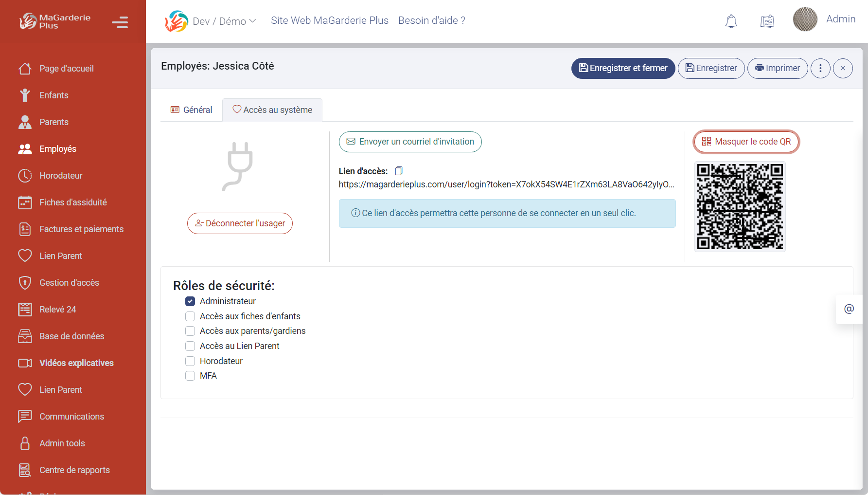This screenshot has width=868, height=495.
Task: Collapse the sidebar with the hamburger icon
Action: pos(120,22)
